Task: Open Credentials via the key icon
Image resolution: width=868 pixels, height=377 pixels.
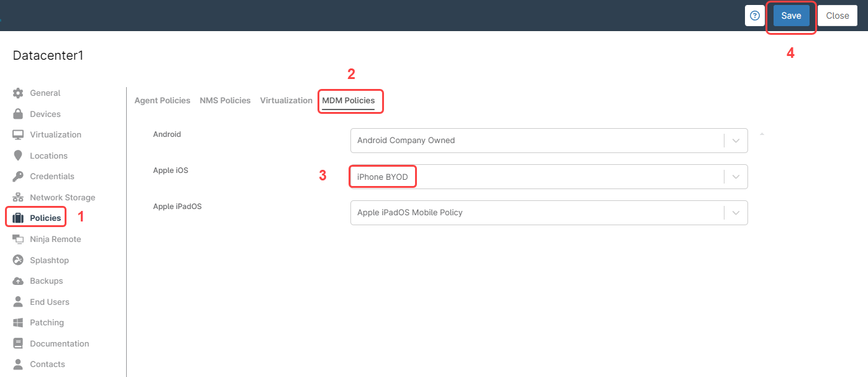Action: pyautogui.click(x=19, y=176)
